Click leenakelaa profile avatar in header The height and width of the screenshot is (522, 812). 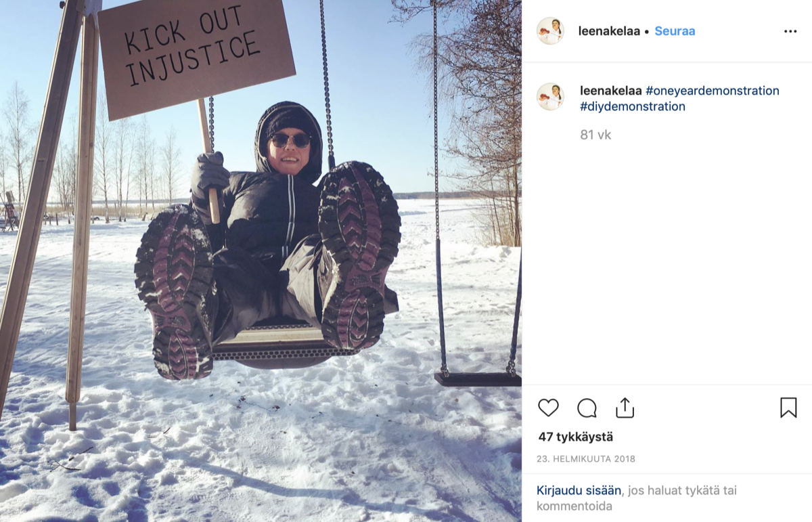550,31
